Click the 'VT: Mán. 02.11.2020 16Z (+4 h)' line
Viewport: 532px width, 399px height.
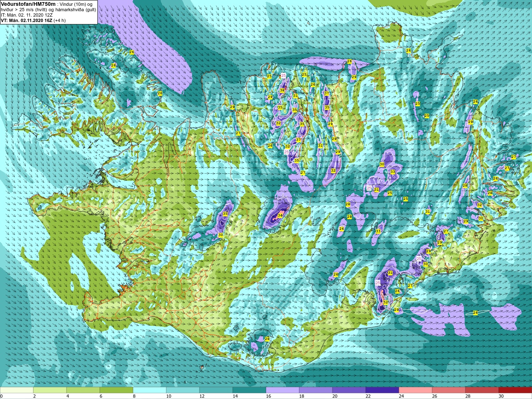33,20
